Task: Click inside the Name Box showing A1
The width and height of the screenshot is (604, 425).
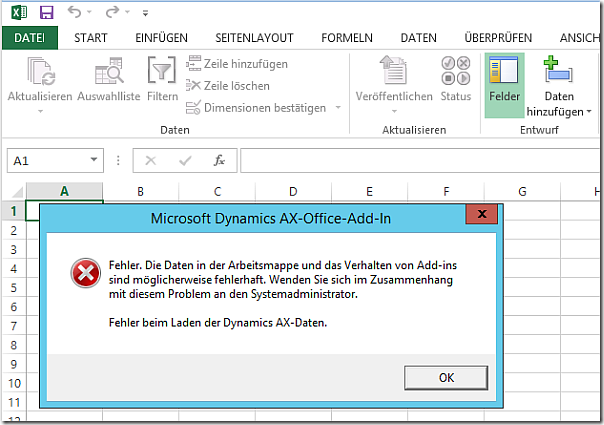Action: point(47,160)
